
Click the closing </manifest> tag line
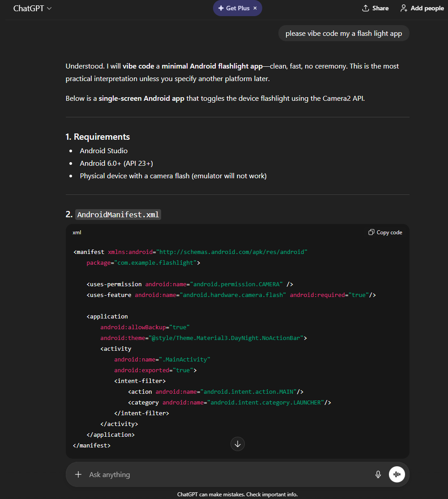pos(92,446)
